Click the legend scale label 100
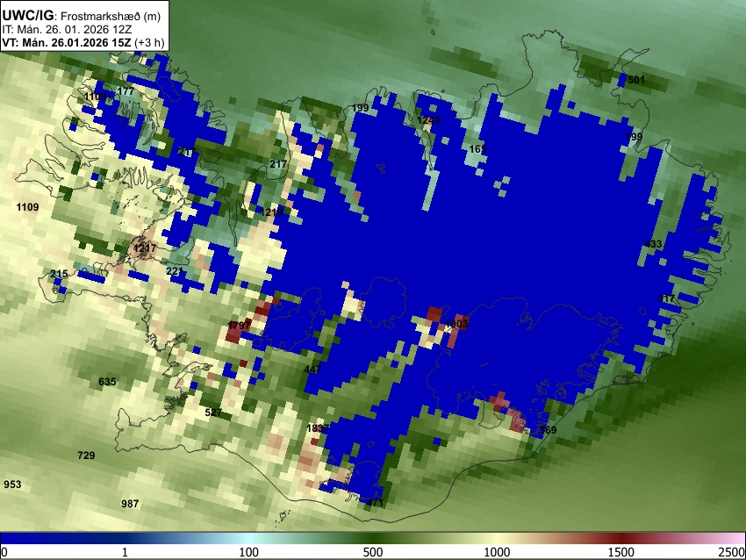The width and height of the screenshot is (746, 560). (249, 552)
